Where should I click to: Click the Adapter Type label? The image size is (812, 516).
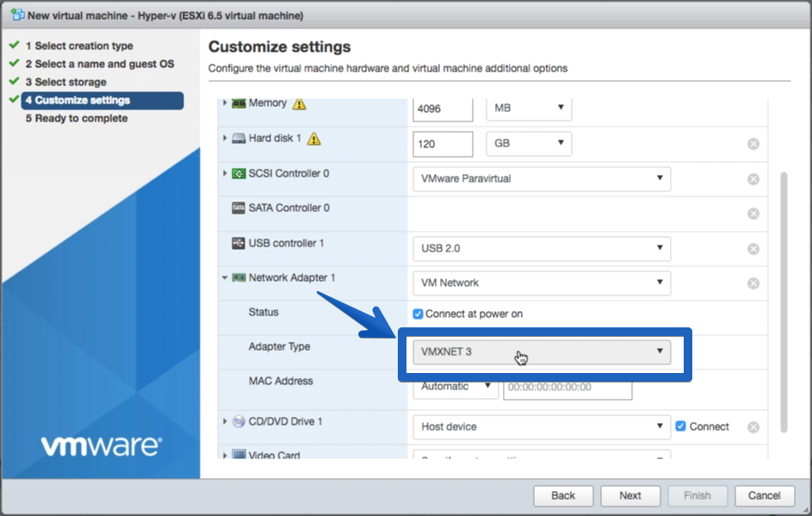[x=279, y=346]
